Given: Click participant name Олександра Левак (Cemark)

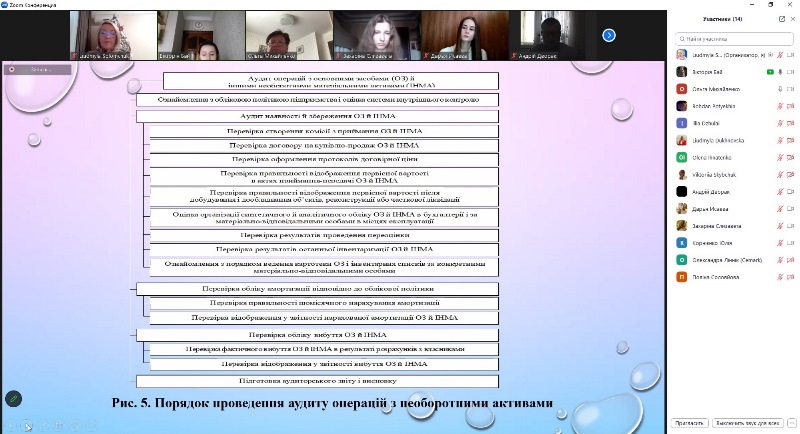Looking at the screenshot, I should tap(727, 260).
